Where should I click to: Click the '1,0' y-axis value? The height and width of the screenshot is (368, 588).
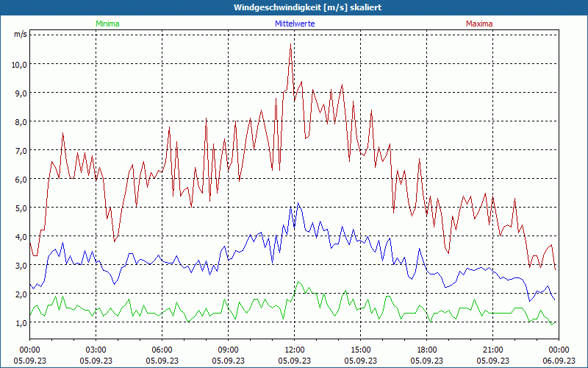click(21, 322)
